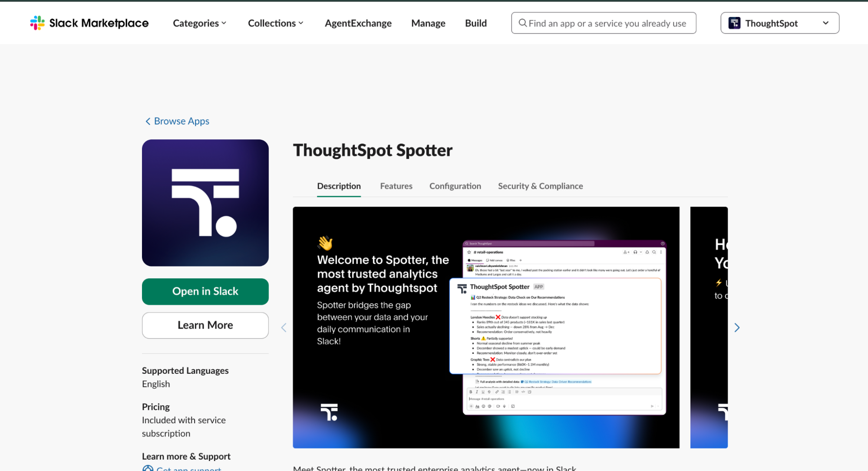Select the Description tab
The width and height of the screenshot is (868, 471).
339,186
